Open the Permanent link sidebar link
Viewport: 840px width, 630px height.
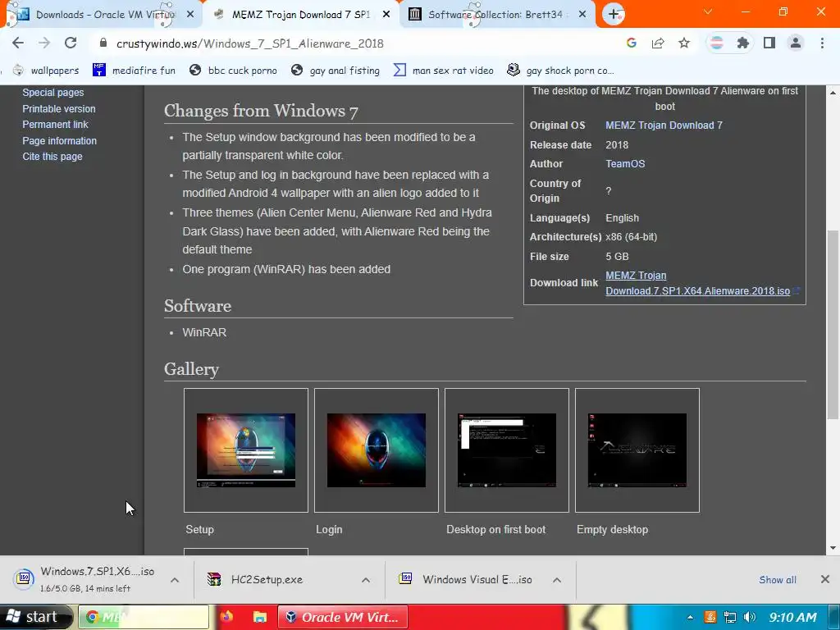click(55, 125)
